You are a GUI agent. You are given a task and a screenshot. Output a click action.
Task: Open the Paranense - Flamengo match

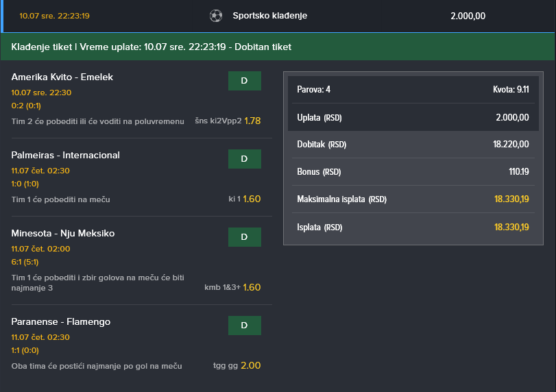click(x=60, y=322)
